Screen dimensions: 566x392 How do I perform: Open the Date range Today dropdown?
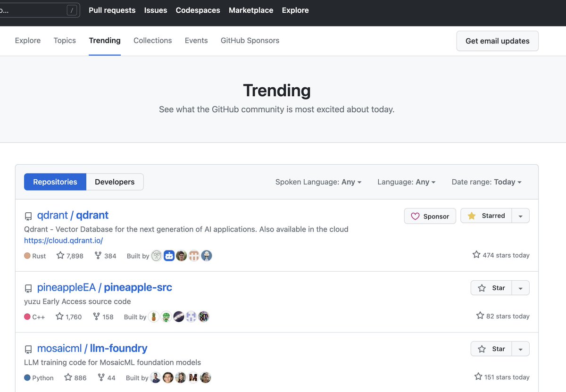[486, 182]
